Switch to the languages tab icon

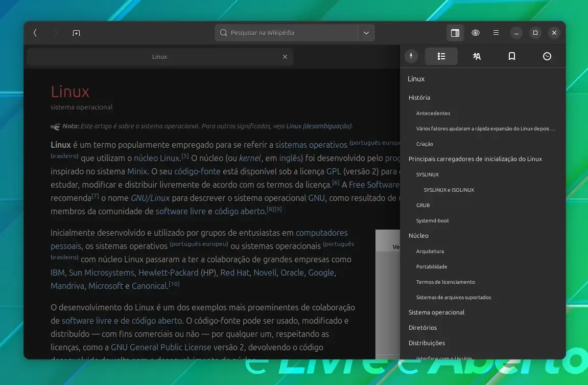click(x=477, y=56)
